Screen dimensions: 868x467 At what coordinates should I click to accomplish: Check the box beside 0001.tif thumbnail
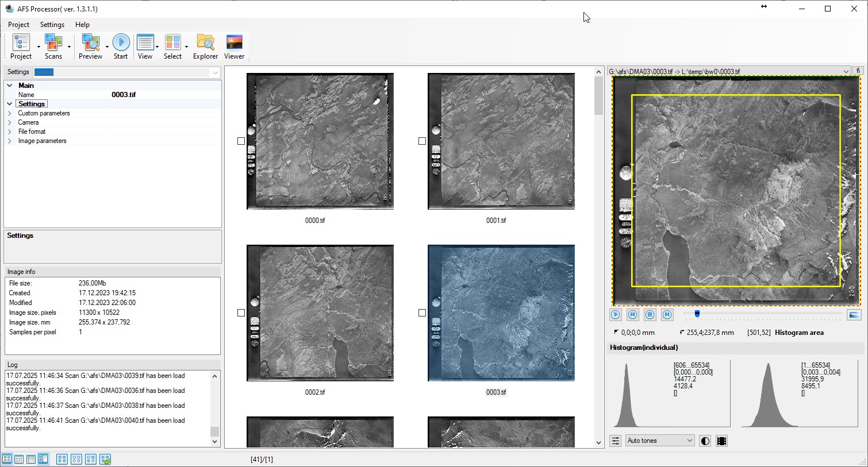(422, 141)
